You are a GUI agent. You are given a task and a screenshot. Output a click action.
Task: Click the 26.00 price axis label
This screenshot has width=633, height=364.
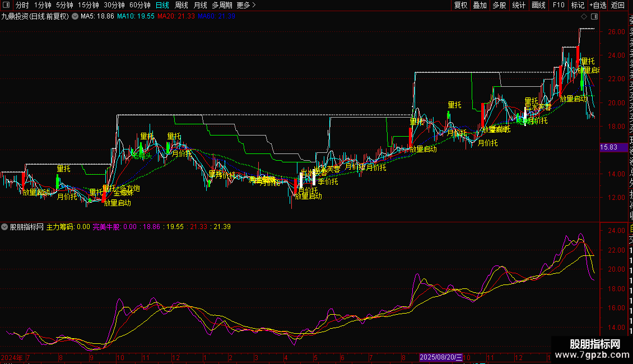(x=616, y=32)
